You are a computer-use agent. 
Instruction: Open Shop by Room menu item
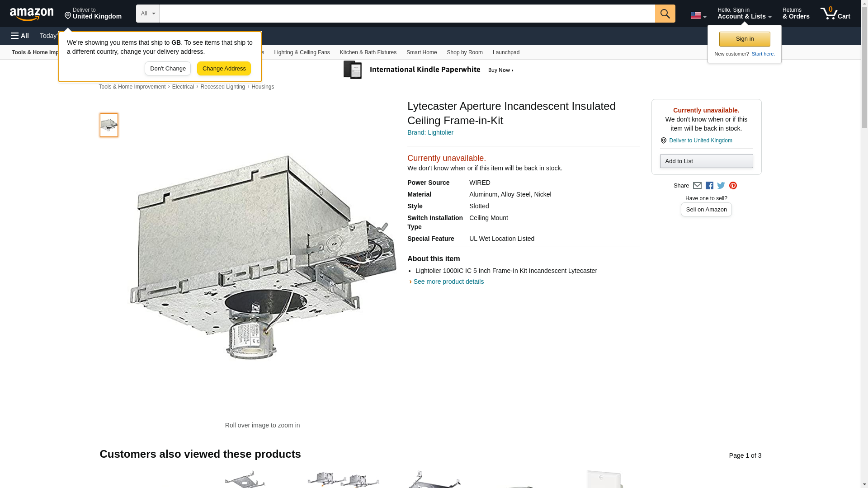click(464, 52)
